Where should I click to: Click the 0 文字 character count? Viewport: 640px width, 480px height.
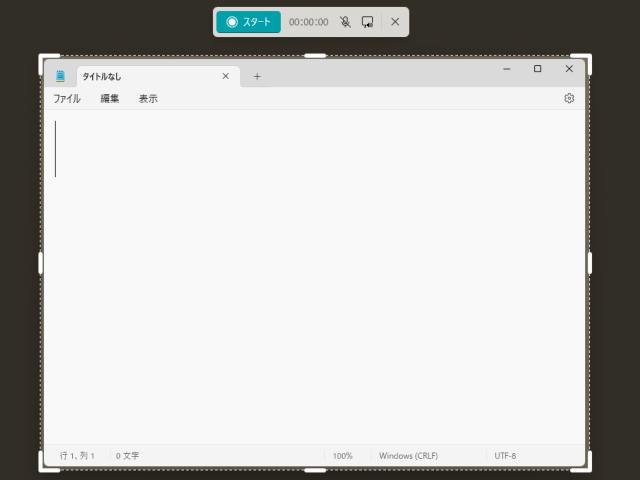[x=127, y=456]
